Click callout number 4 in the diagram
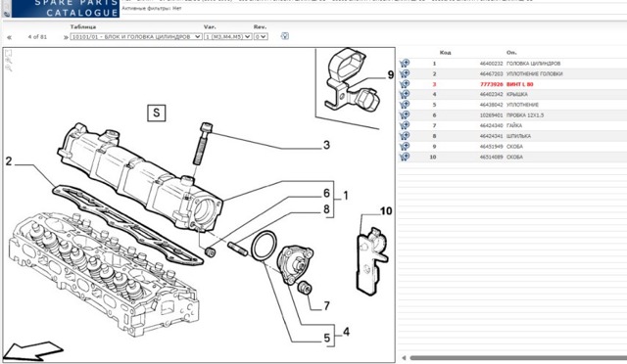The width and height of the screenshot is (627, 364). tap(346, 332)
